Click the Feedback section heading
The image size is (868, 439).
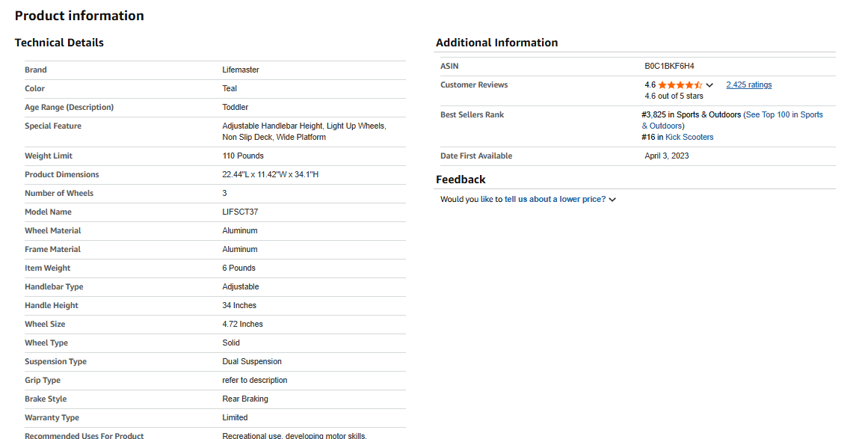(461, 179)
